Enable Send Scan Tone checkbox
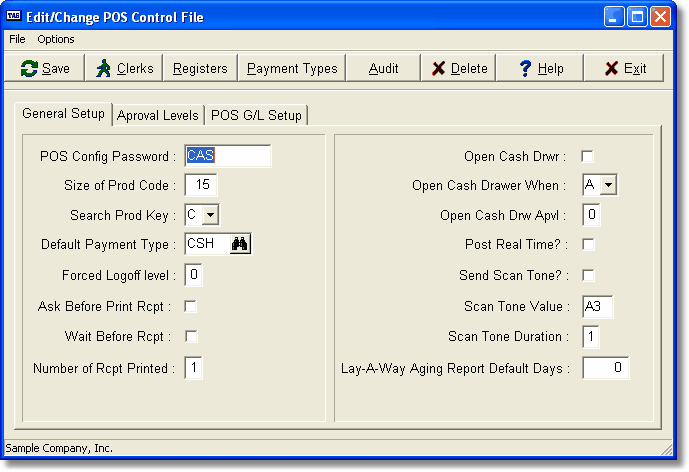 [x=588, y=276]
